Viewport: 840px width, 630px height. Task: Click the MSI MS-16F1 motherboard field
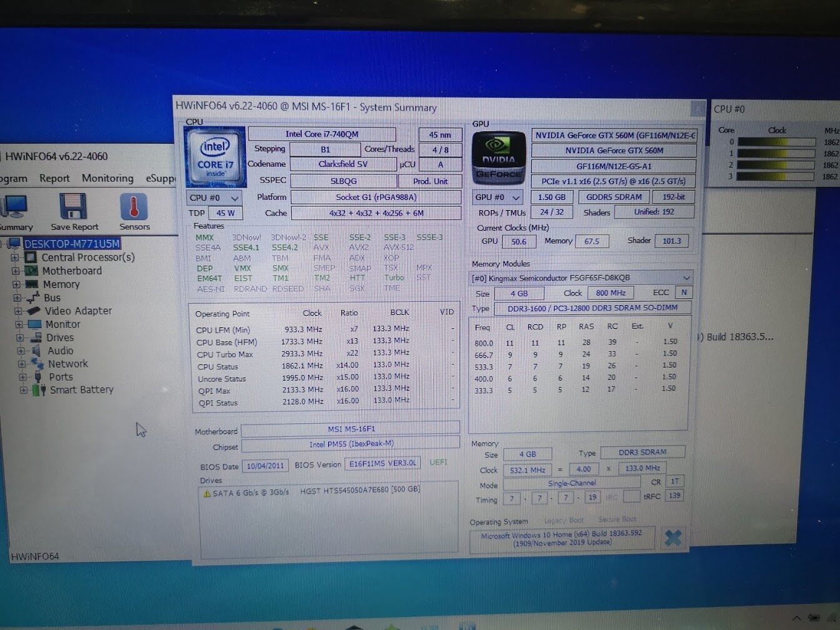pyautogui.click(x=351, y=429)
